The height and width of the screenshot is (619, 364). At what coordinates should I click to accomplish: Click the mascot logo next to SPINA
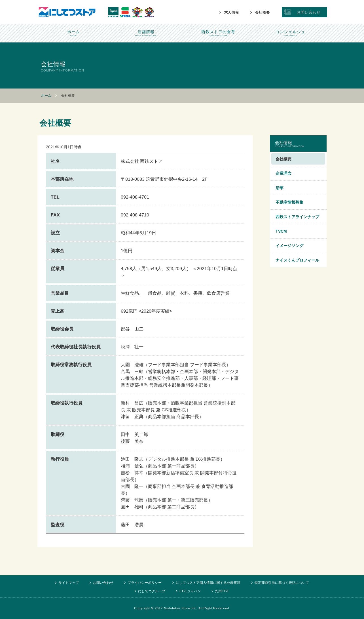pos(137,12)
